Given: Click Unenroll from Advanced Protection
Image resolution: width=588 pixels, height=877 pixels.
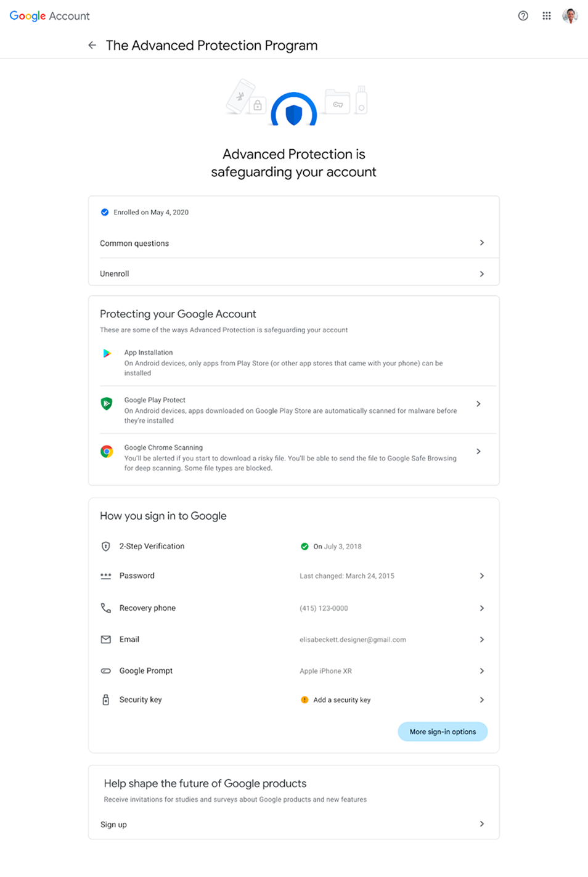Looking at the screenshot, I should pos(293,273).
